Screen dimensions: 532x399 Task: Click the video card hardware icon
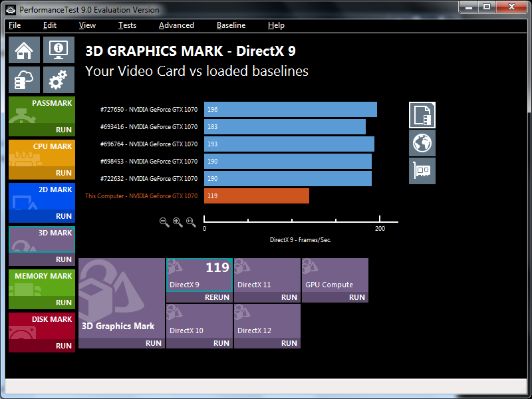point(422,171)
